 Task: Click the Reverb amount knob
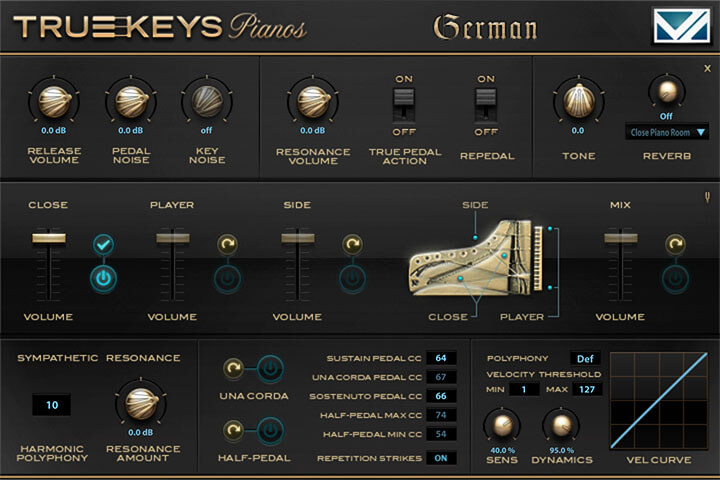(667, 91)
